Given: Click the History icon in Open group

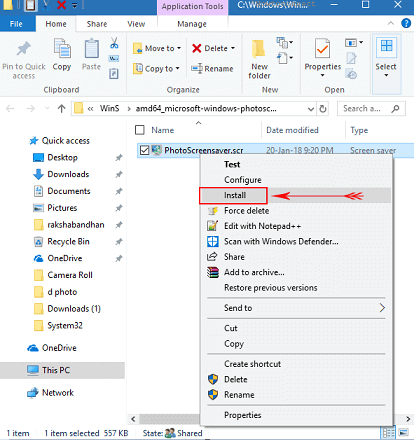Looking at the screenshot, I should tap(351, 74).
